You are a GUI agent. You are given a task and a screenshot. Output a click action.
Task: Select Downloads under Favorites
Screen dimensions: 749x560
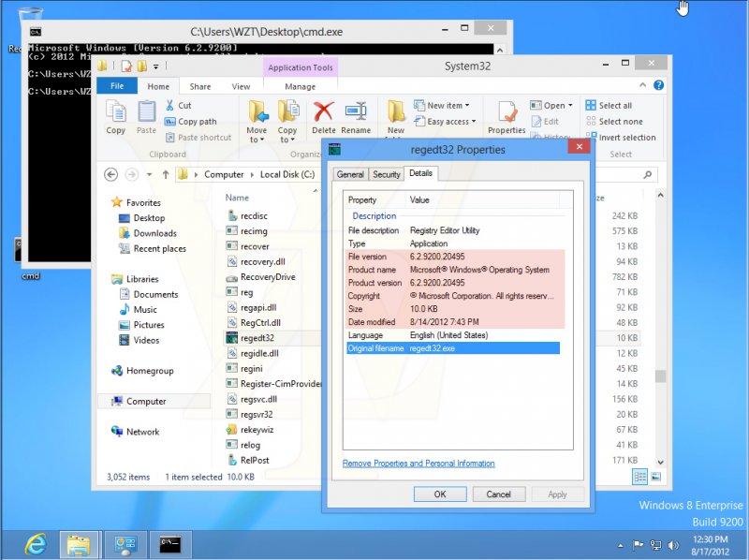coord(154,233)
